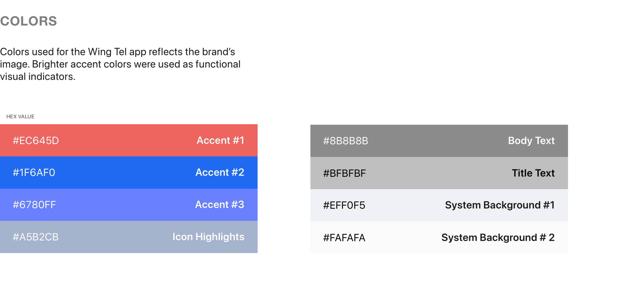Screen dimensions: 644x285
Task: Select the Icon Highlights color swatch
Action: pos(129,237)
